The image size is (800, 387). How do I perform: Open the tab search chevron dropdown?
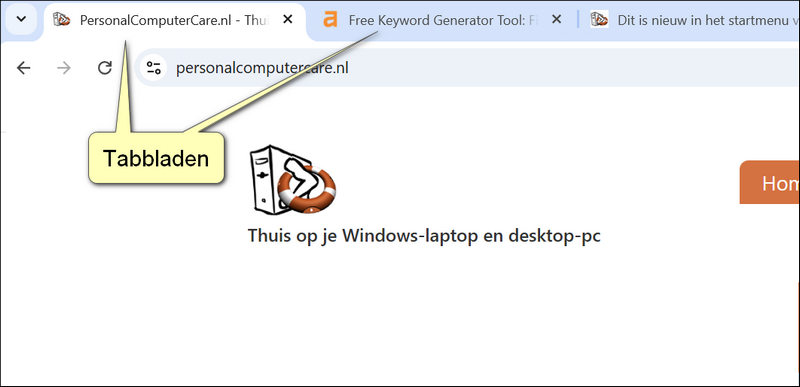21,19
